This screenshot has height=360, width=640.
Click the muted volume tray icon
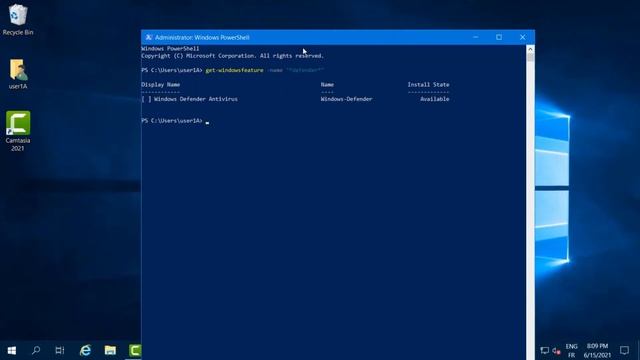click(556, 350)
